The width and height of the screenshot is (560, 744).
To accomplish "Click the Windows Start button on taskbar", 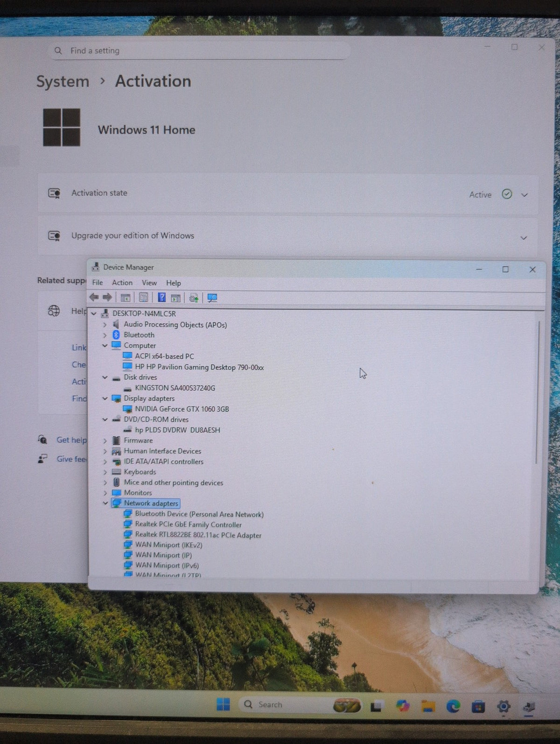I will coord(223,704).
